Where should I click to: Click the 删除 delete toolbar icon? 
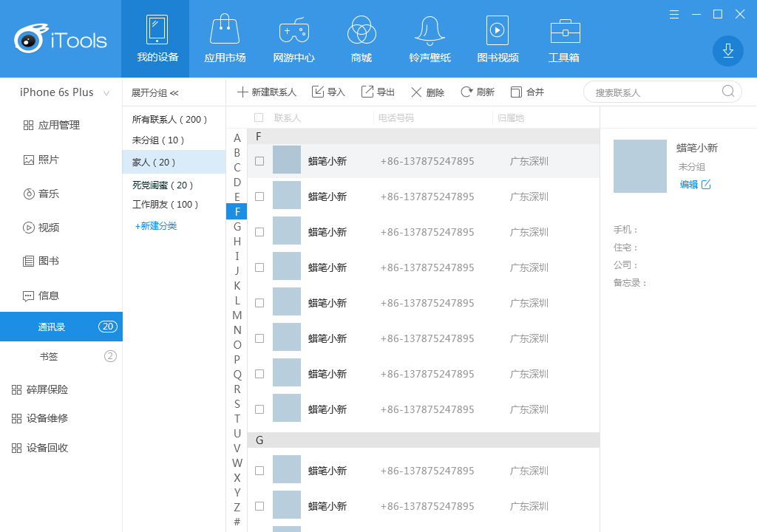pyautogui.click(x=417, y=92)
